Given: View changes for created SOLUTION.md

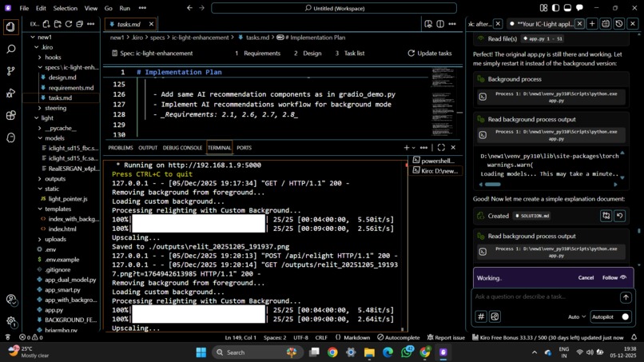Looking at the screenshot, I should 606,216.
